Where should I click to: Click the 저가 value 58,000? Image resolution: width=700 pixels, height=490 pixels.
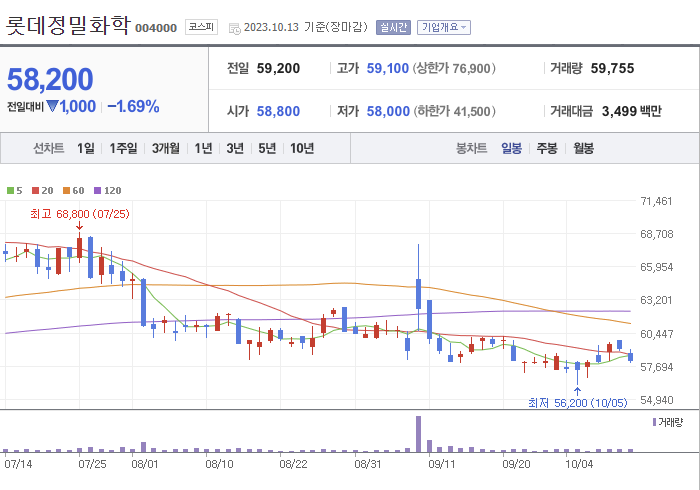point(388,111)
